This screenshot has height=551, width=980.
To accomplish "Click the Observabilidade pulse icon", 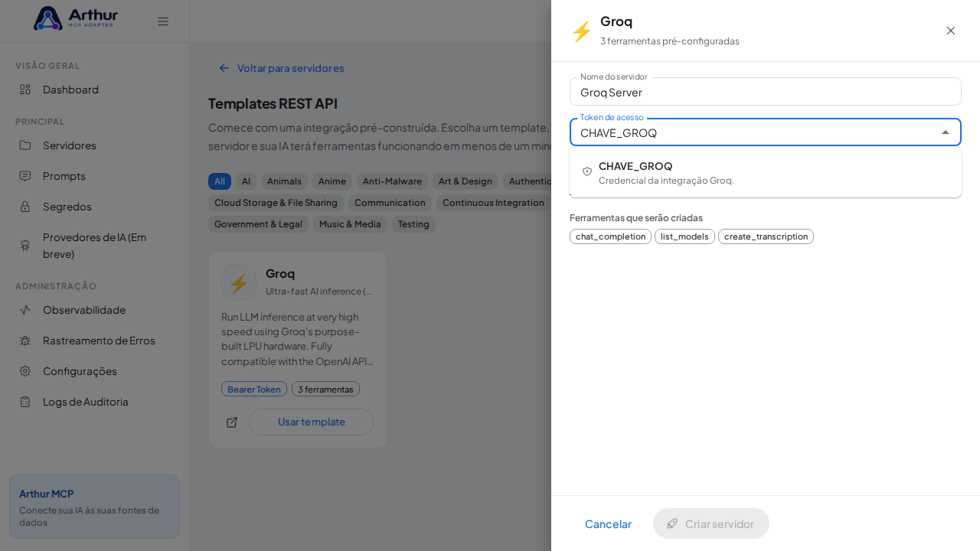I will 25,310.
